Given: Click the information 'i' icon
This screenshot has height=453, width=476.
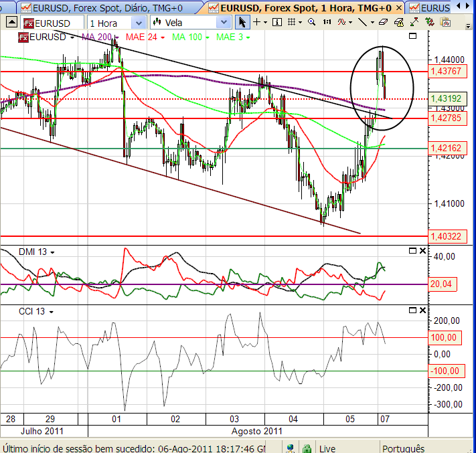Looking at the screenshot, I should pos(277,22).
